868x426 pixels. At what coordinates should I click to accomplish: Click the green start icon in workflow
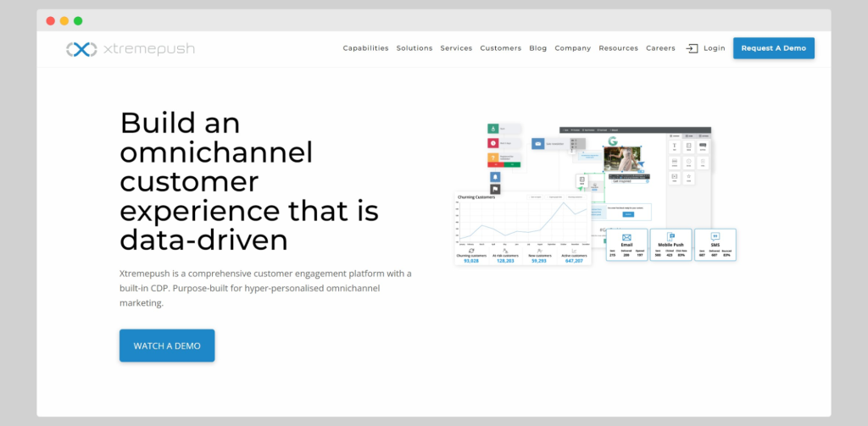click(x=492, y=129)
